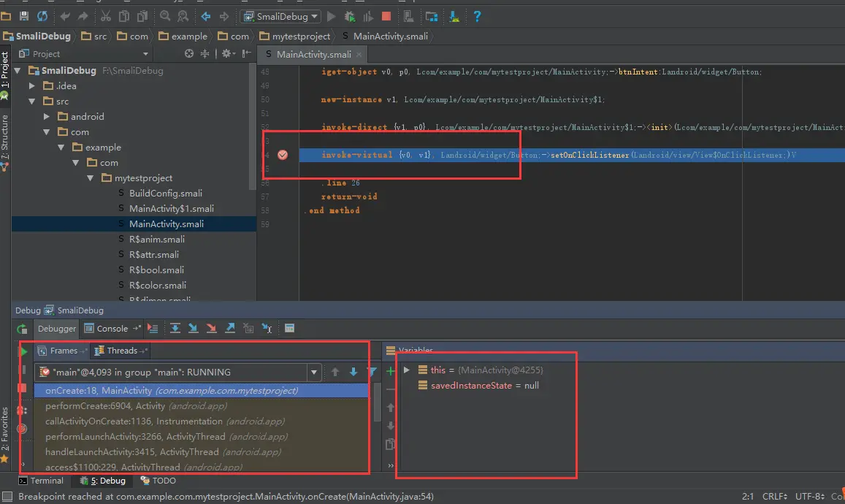Viewport: 845px width, 504px height.
Task: Expand the 'this' variable node
Action: (407, 370)
